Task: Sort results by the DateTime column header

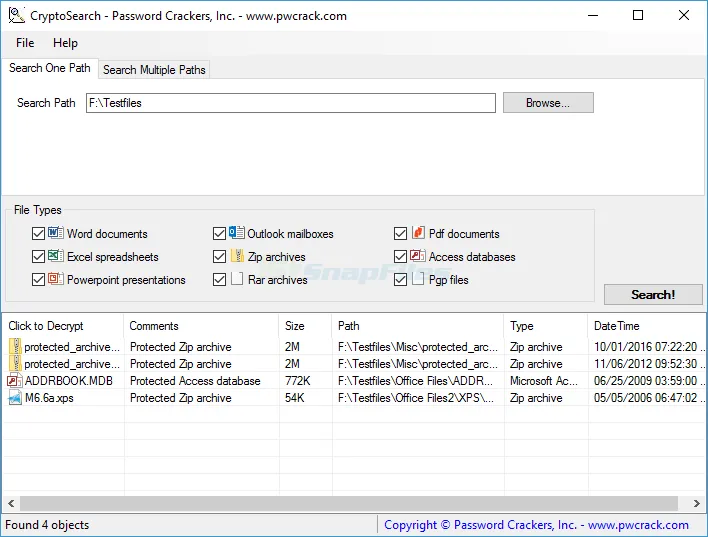Action: click(x=647, y=326)
